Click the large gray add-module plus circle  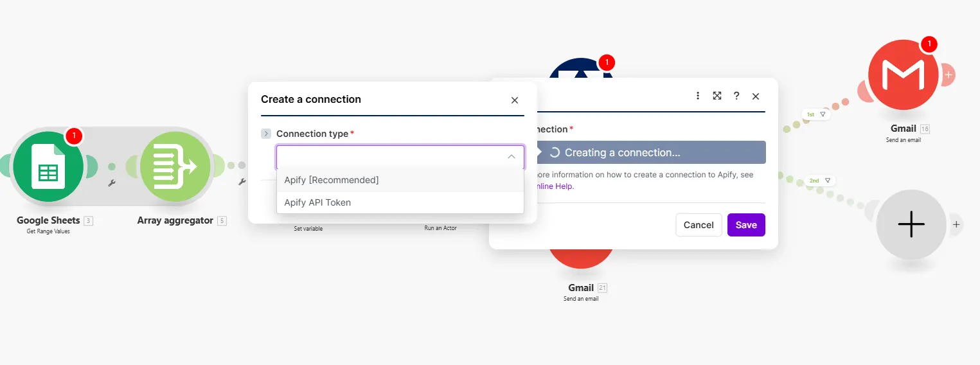point(911,224)
